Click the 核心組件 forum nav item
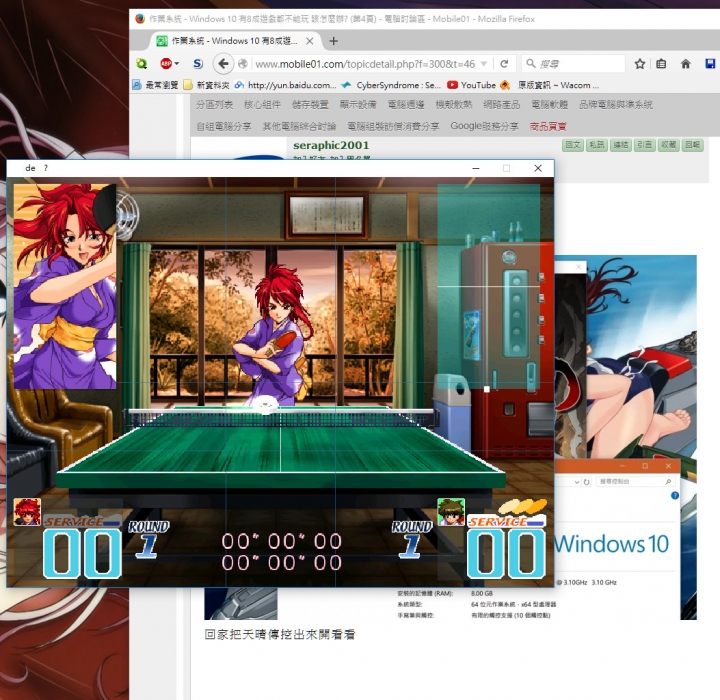Screen dimensions: 720x700 (x=262, y=105)
